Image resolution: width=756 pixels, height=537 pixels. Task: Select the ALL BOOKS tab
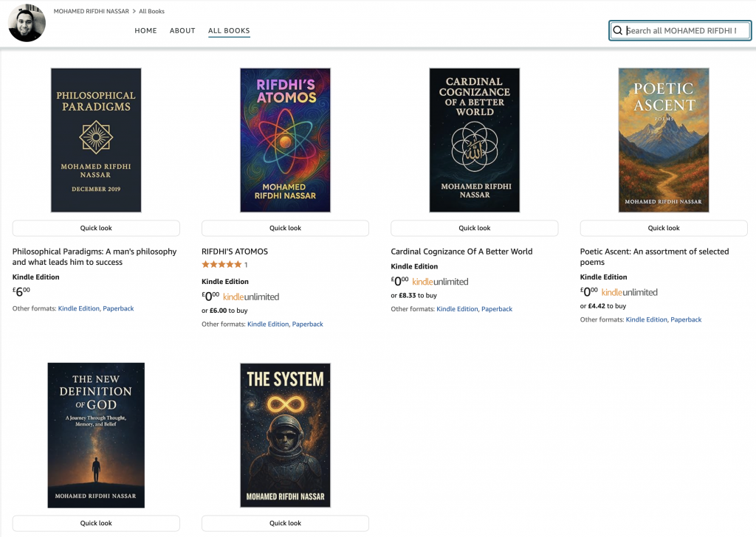coord(229,31)
